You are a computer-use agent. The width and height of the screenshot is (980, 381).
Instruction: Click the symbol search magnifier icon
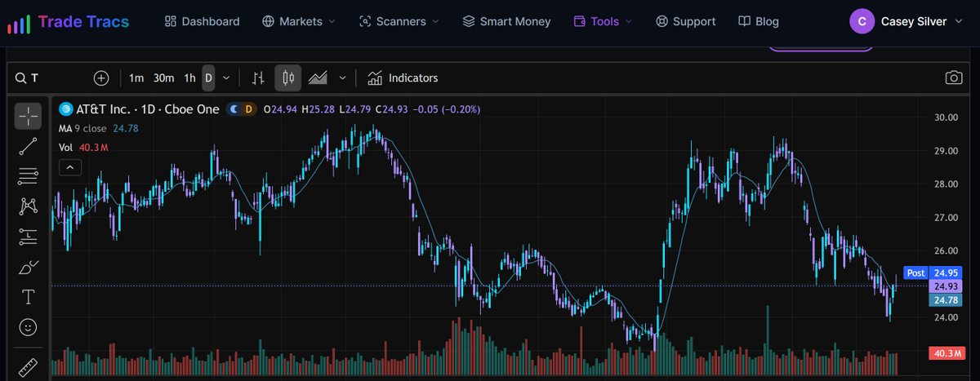(20, 78)
